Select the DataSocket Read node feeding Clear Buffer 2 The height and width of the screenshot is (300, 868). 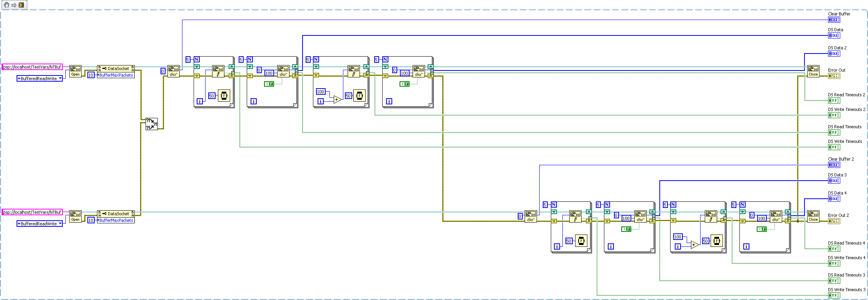pos(530,216)
